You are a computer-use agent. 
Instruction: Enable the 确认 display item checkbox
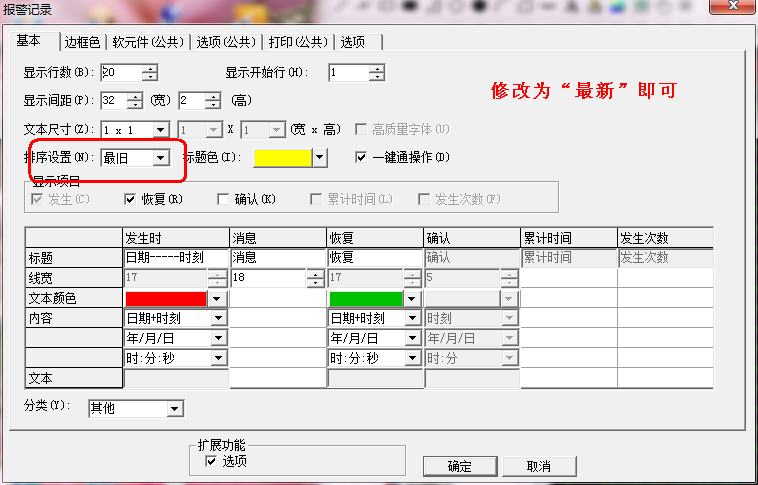tap(223, 199)
